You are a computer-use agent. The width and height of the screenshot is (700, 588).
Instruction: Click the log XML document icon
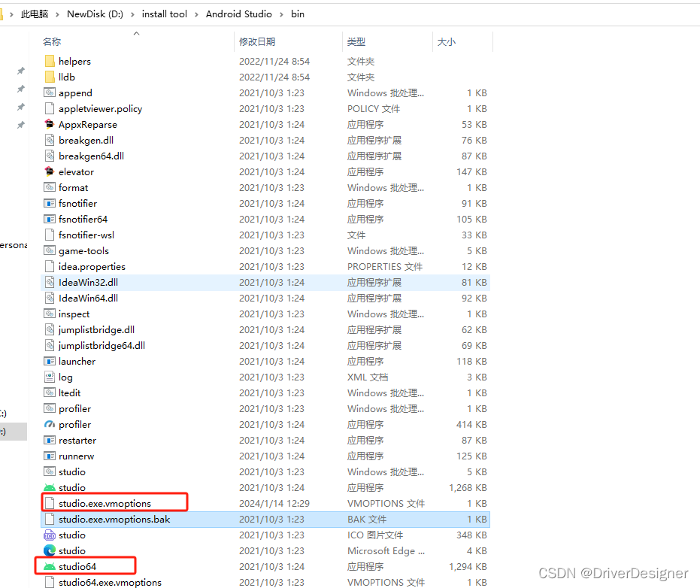coord(50,377)
